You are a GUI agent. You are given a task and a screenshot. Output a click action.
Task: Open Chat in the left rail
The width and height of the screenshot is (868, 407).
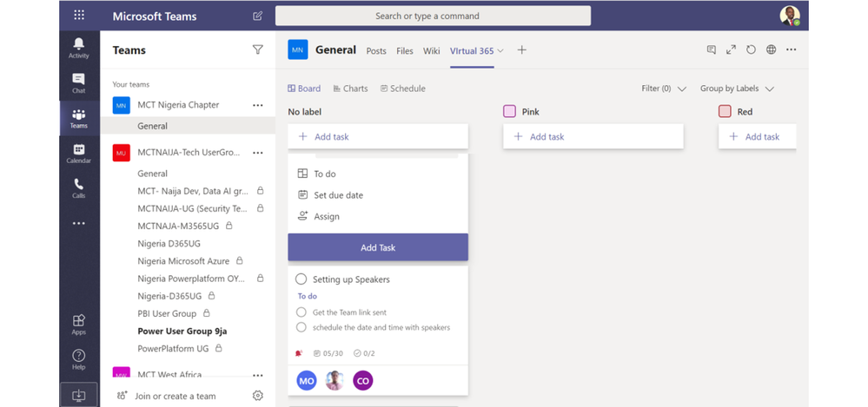tap(78, 83)
